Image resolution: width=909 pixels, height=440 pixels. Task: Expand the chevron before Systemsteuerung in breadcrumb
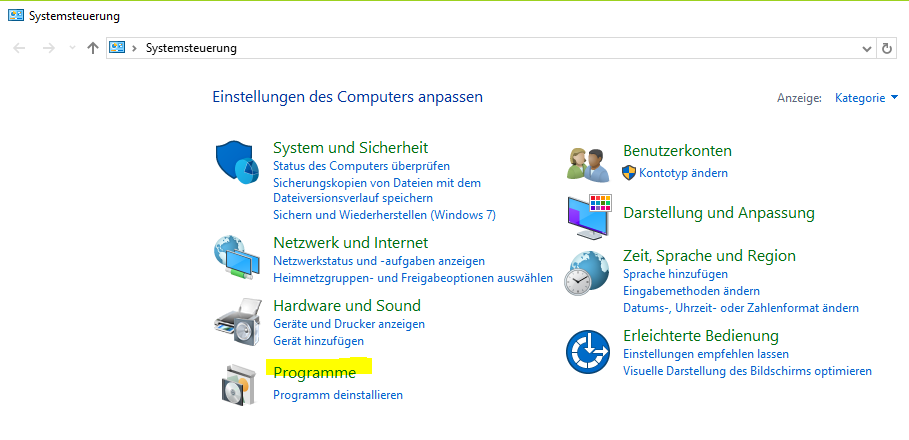coord(134,48)
